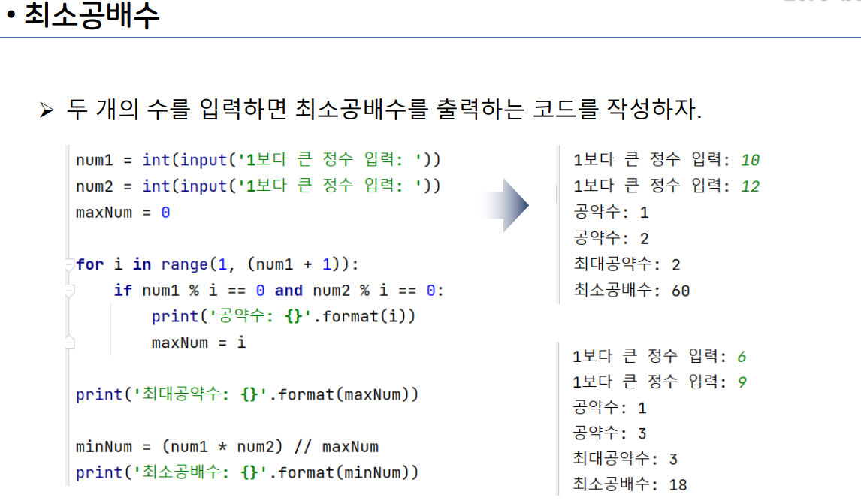861x504 pixels.
Task: Click the sentence 두 개의 수를 입력하면 최소공배수를 출력하는 코드를 작성하자
Action: tap(384, 109)
